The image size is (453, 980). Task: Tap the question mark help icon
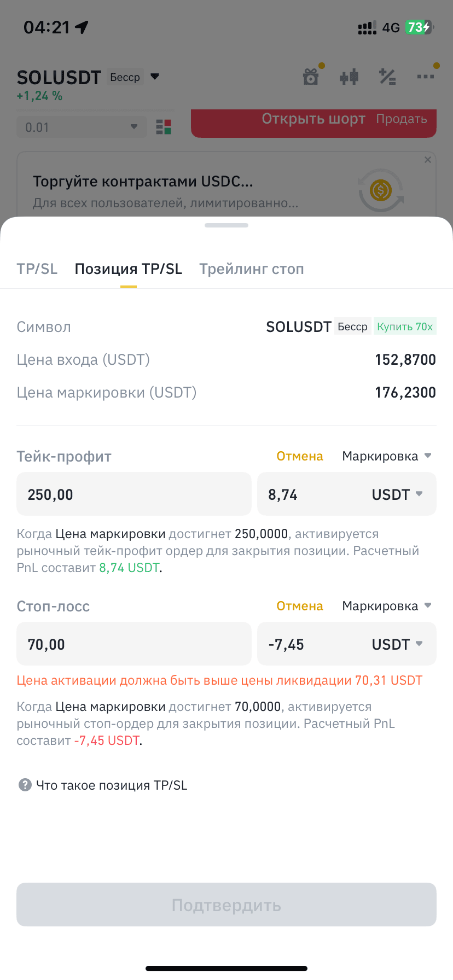(x=25, y=785)
